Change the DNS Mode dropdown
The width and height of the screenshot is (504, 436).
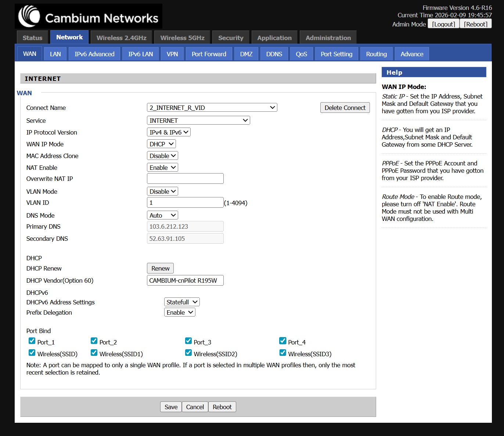click(162, 215)
